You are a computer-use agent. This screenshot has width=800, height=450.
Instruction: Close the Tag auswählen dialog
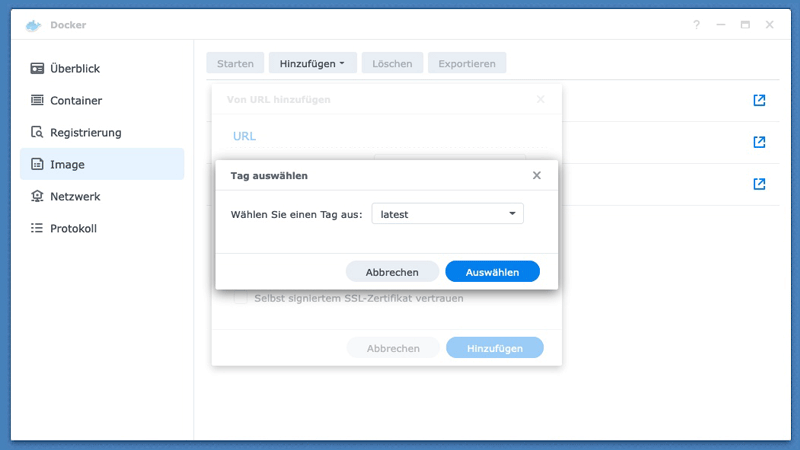click(537, 175)
